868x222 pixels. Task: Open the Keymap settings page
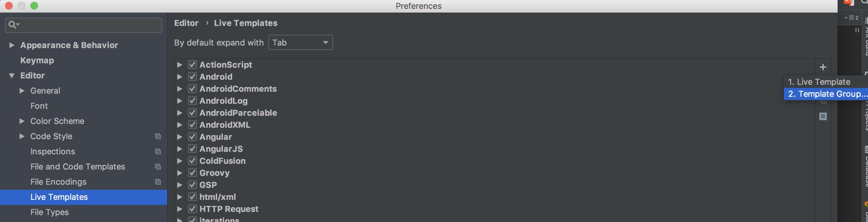pos(37,60)
